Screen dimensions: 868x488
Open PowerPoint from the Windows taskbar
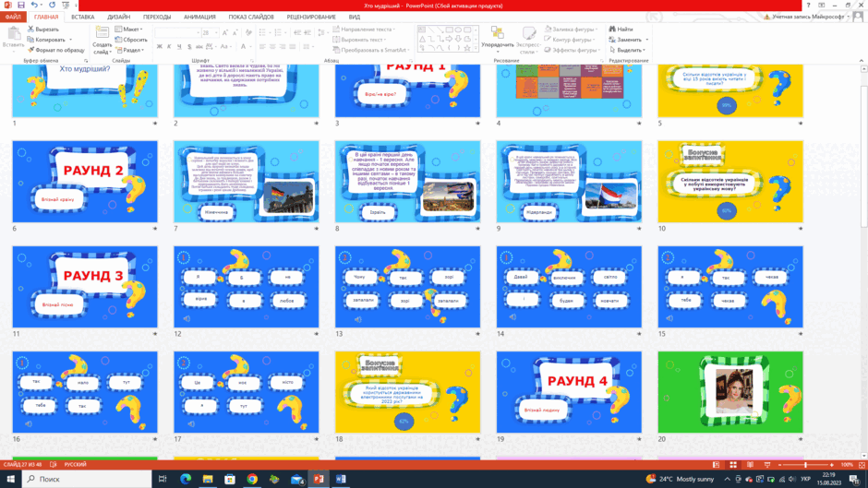(x=319, y=479)
